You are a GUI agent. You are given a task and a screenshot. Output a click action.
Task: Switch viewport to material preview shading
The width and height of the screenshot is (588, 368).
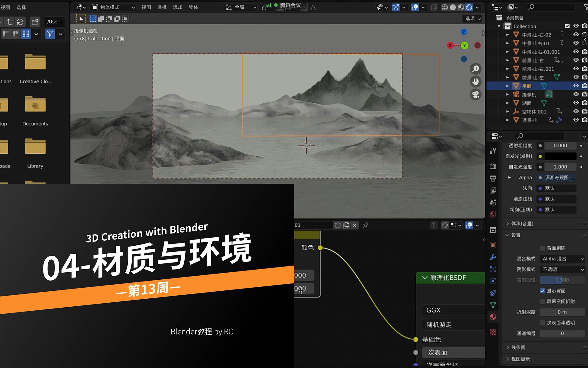coord(461,7)
